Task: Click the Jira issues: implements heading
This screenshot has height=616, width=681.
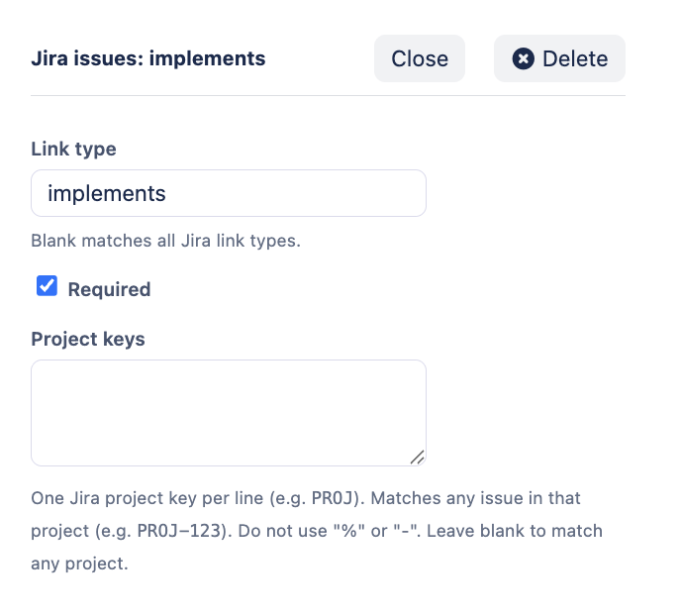Action: coord(148,58)
